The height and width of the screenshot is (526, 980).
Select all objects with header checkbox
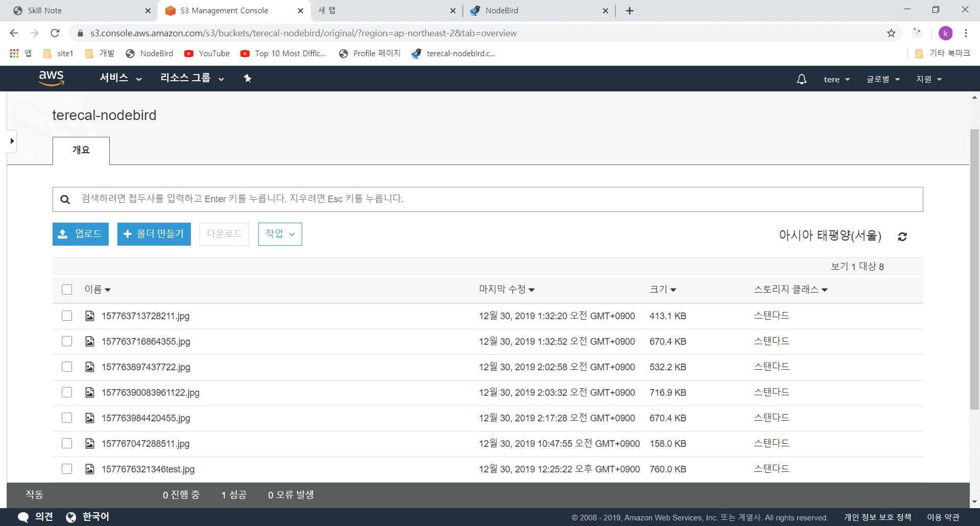67,290
